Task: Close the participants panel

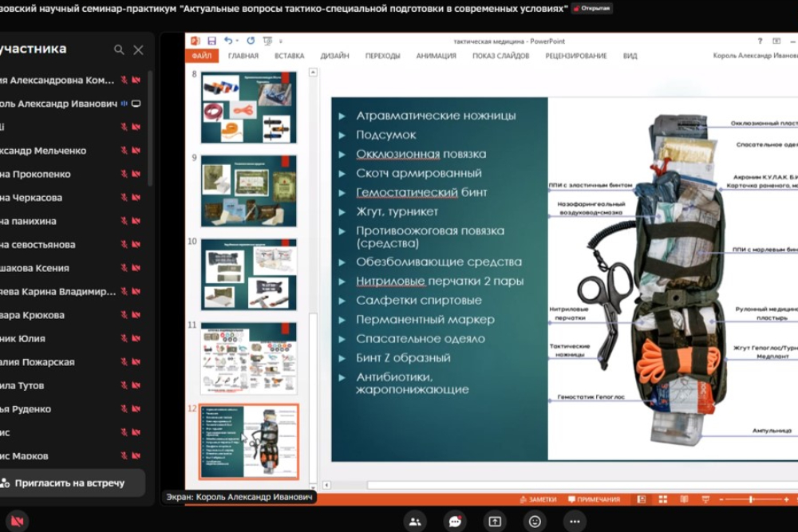Action: 138,49
